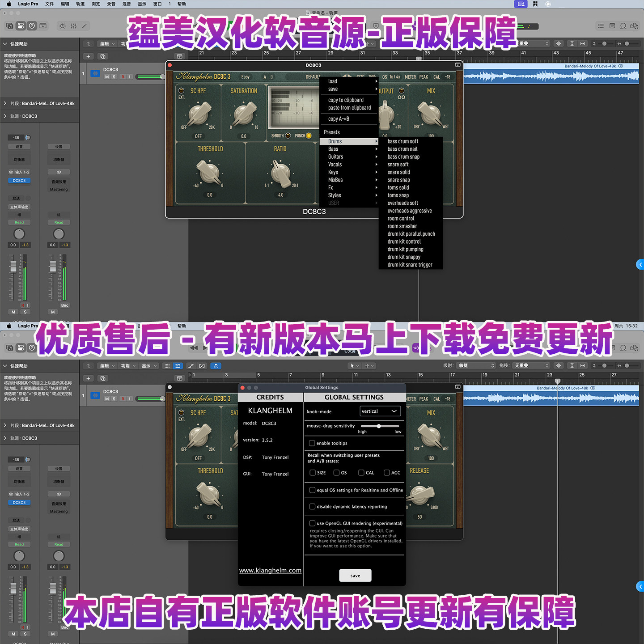644x644 pixels.
Task: Click the list view button in the lower toolbar
Action: [178, 366]
